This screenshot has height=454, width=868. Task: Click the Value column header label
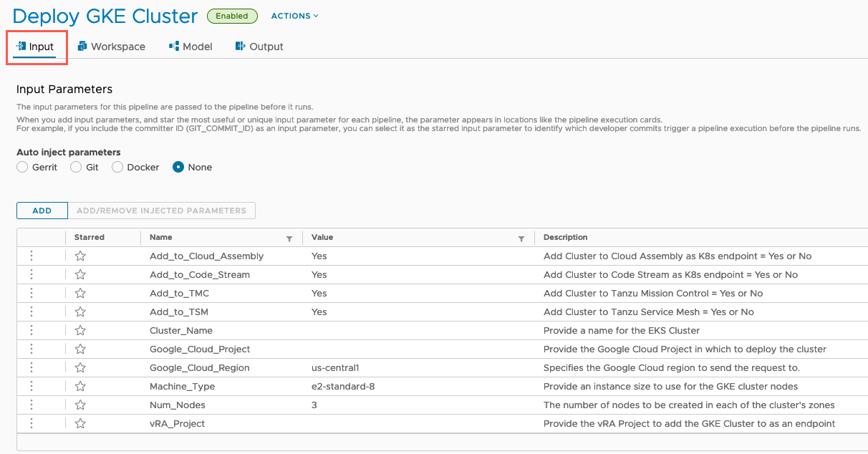[322, 237]
